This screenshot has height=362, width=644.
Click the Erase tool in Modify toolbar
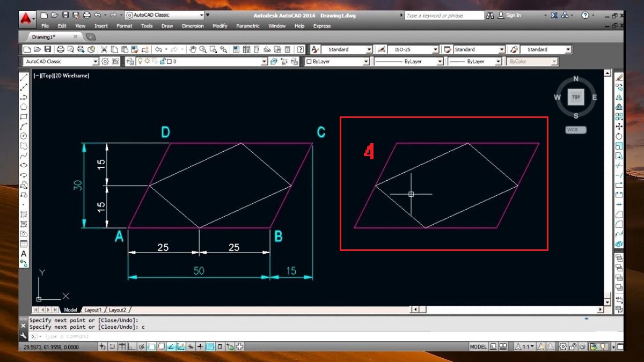coord(619,78)
